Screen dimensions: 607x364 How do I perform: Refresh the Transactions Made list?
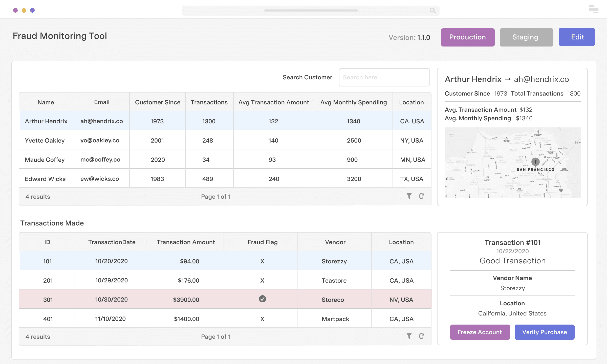coord(421,336)
